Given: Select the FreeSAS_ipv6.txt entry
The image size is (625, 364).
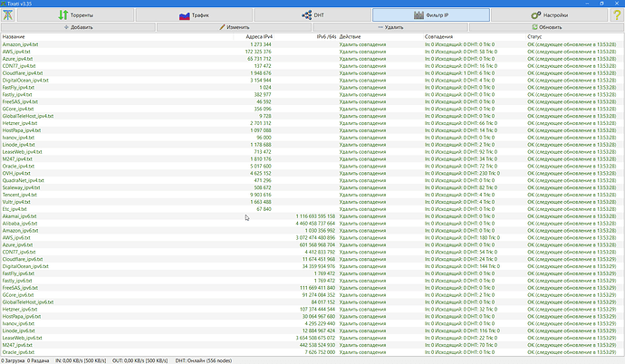Looking at the screenshot, I should (312, 288).
